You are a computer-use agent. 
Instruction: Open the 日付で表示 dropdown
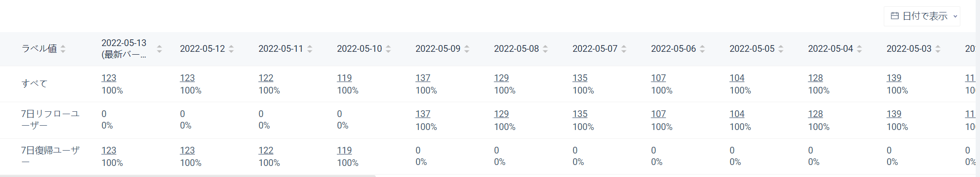[x=922, y=16]
